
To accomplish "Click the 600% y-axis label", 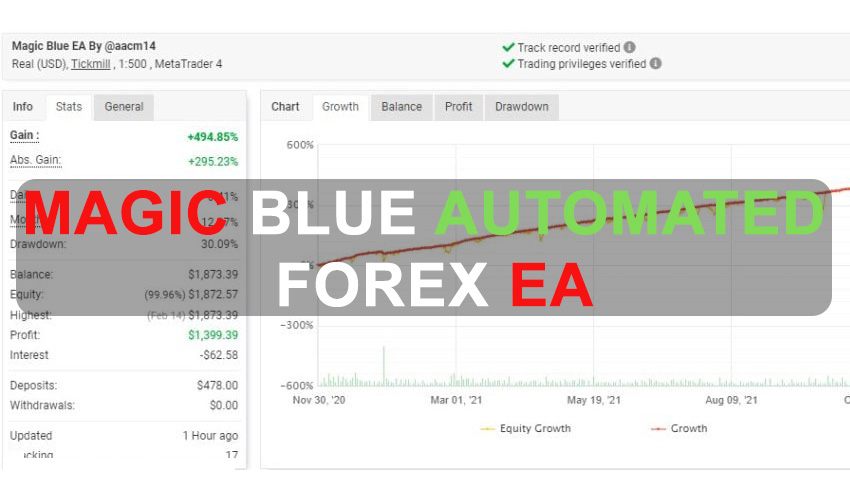I will coord(300,145).
